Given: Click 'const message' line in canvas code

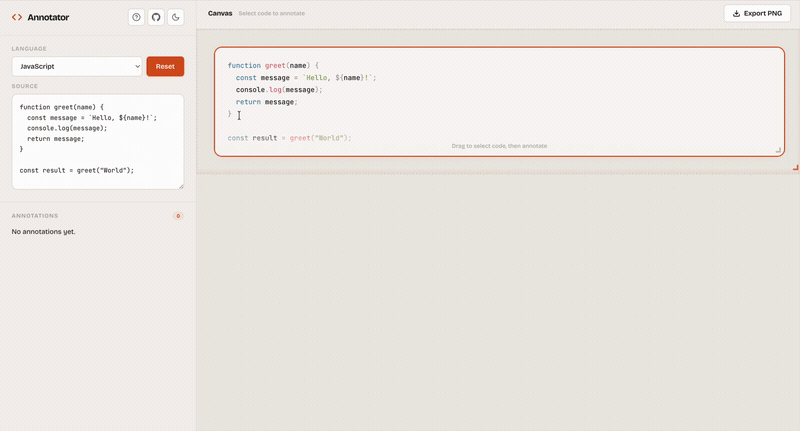Looking at the screenshot, I should click(x=306, y=78).
